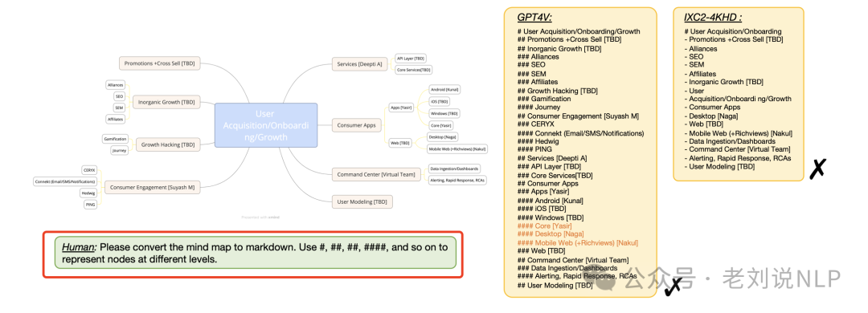The height and width of the screenshot is (313, 868).
Task: Click '### API Layer [TBD]' in GPT4V output
Action: click(x=549, y=166)
